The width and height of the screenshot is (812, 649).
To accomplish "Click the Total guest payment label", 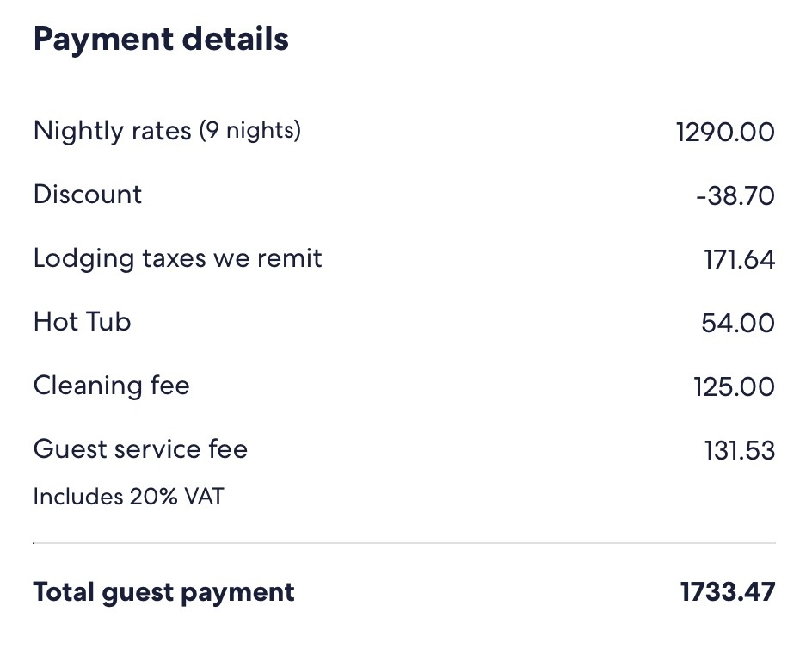I will [163, 592].
